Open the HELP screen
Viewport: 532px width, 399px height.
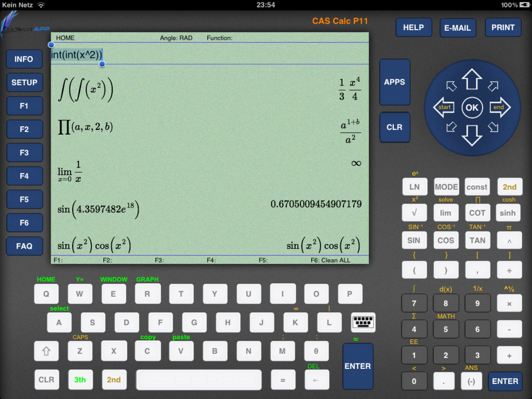413,27
